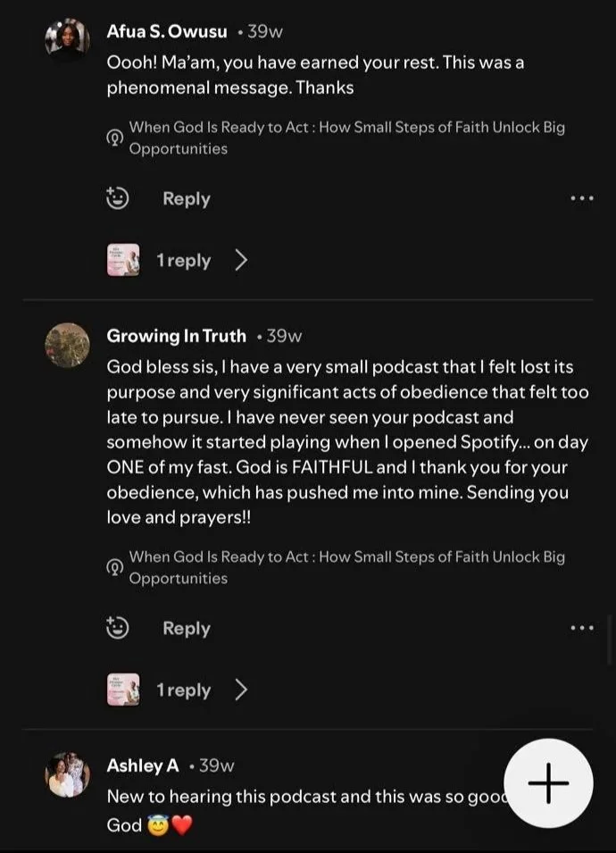The image size is (616, 853).
Task: Reply to Afua S. Owusu's comment
Action: click(187, 199)
